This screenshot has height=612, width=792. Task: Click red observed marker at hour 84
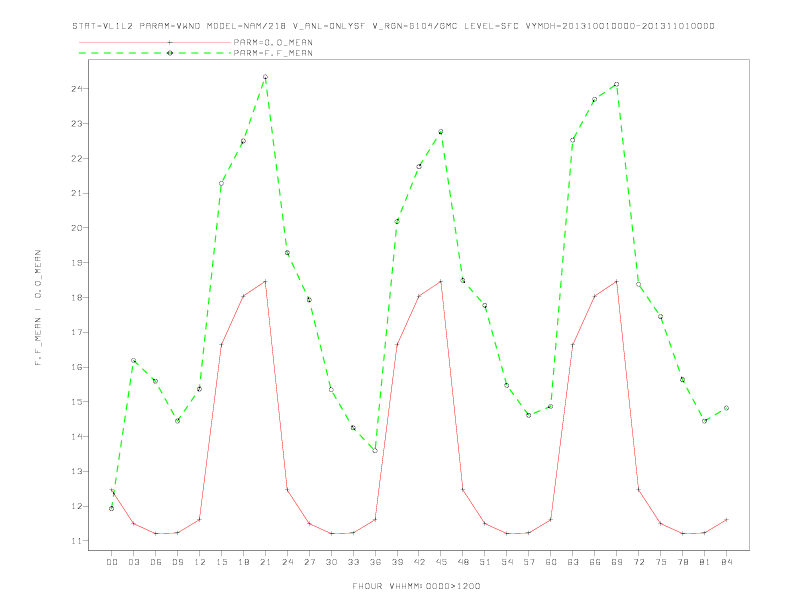(726, 520)
